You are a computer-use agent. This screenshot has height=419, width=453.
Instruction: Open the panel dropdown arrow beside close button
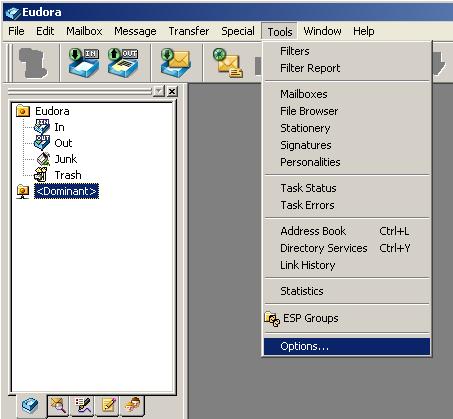coord(159,91)
